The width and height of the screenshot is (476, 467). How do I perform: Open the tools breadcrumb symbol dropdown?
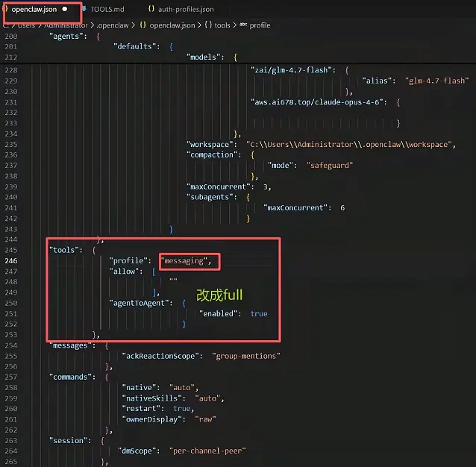tap(222, 25)
